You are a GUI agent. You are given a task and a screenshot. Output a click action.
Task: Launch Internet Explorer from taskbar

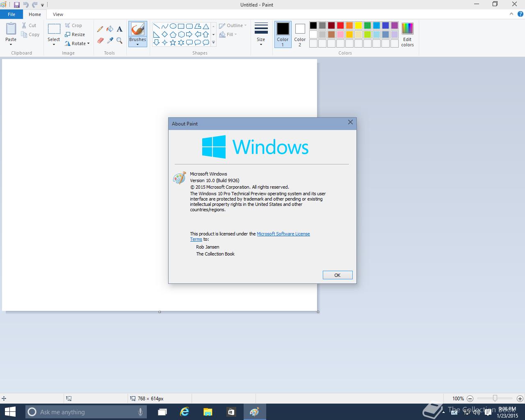coord(185,412)
